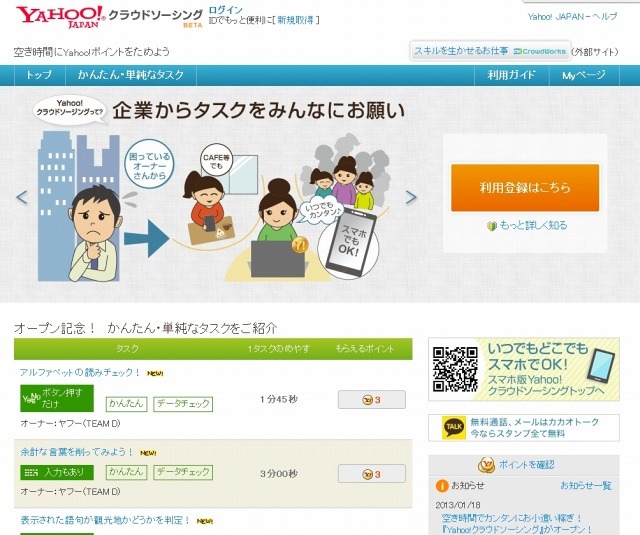Click かんたん tag in アルファベット row
640x535 pixels.
pos(126,404)
